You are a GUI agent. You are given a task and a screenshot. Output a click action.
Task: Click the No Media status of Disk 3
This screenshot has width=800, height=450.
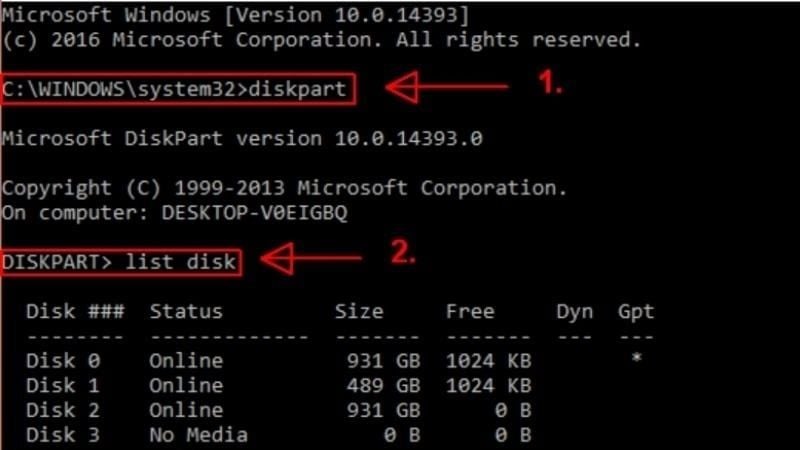click(198, 435)
